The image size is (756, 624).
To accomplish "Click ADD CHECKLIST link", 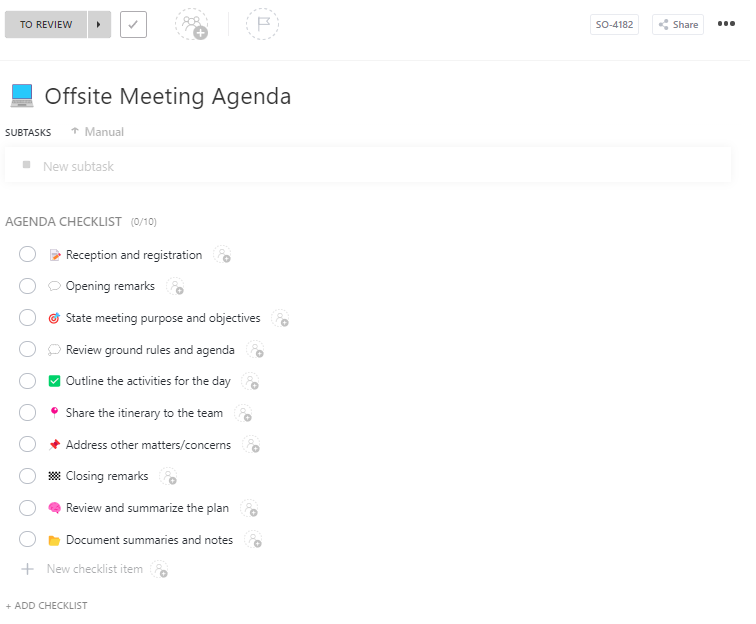I will (46, 606).
